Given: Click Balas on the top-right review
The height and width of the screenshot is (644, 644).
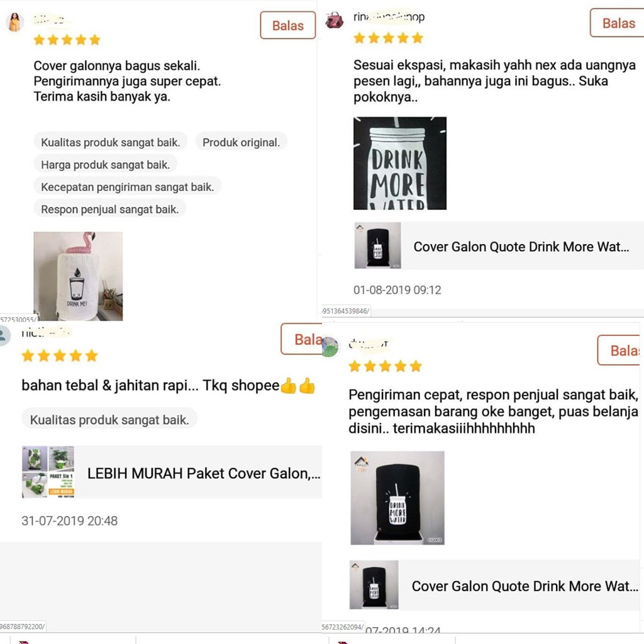Looking at the screenshot, I should click(618, 23).
